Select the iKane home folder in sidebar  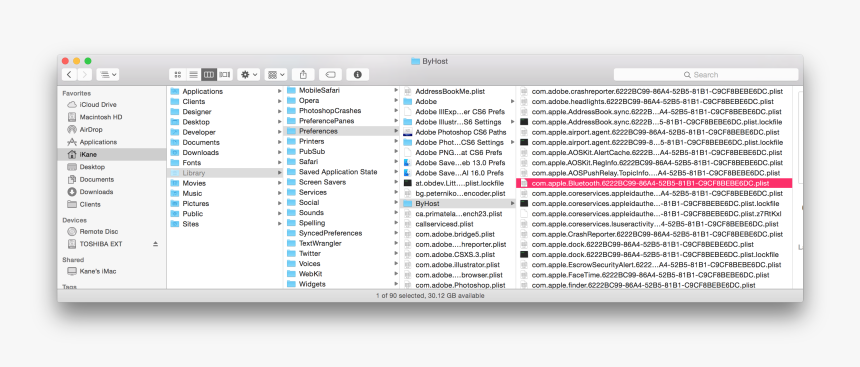point(112,154)
